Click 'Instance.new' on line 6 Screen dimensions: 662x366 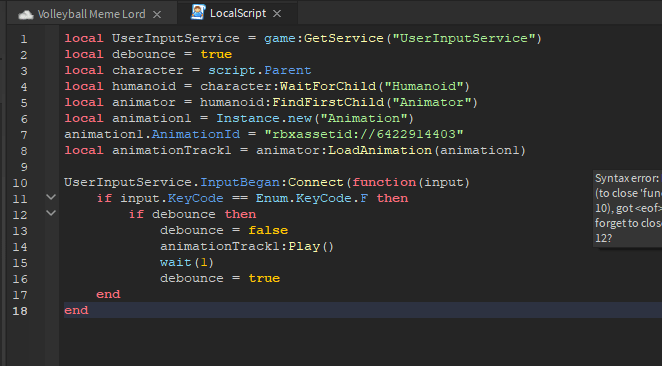(x=264, y=118)
